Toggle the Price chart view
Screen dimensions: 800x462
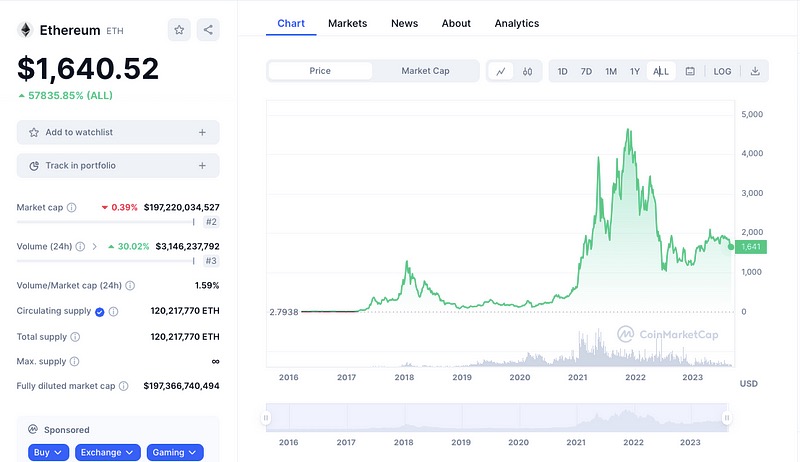pos(320,71)
